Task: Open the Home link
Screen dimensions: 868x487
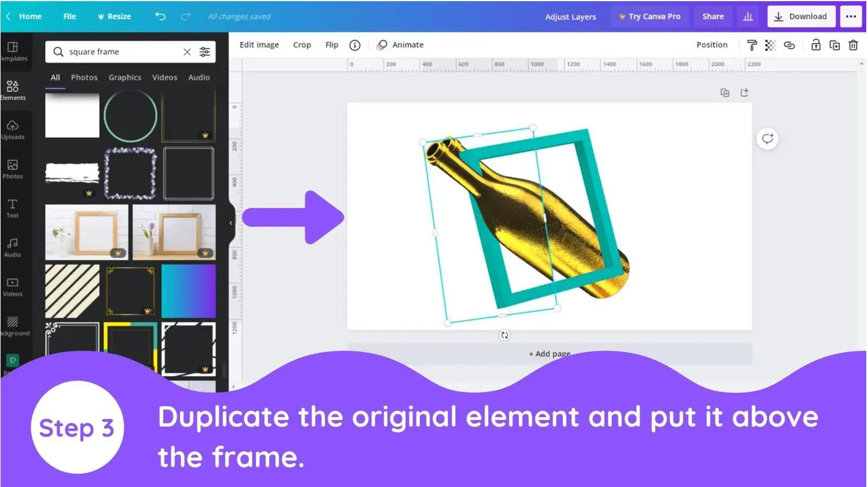Action: (30, 16)
